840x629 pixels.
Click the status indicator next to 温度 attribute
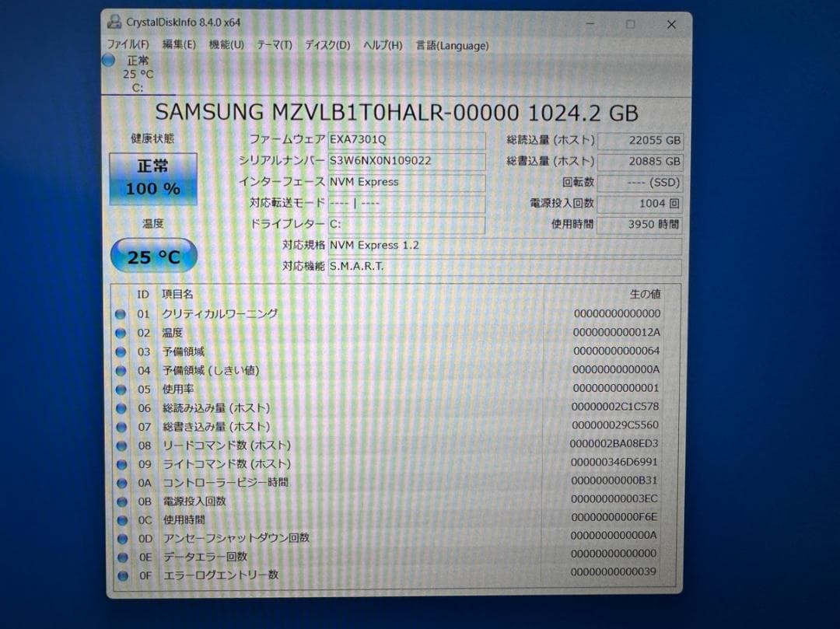tap(122, 332)
